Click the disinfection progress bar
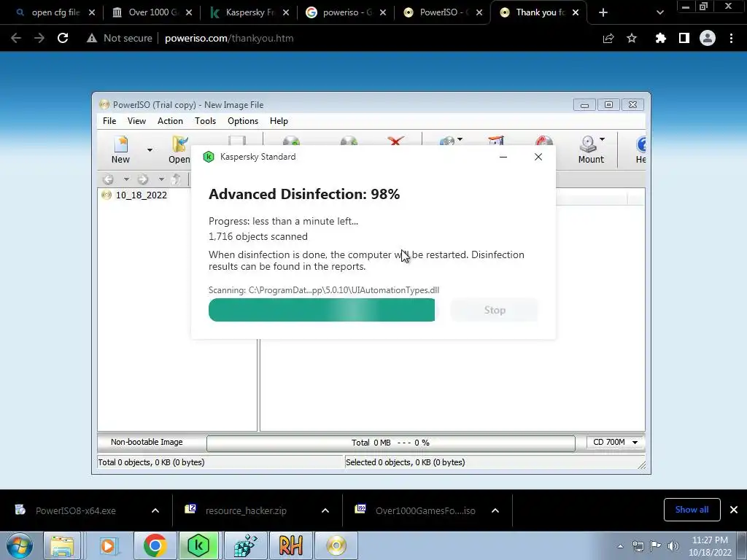 point(322,310)
